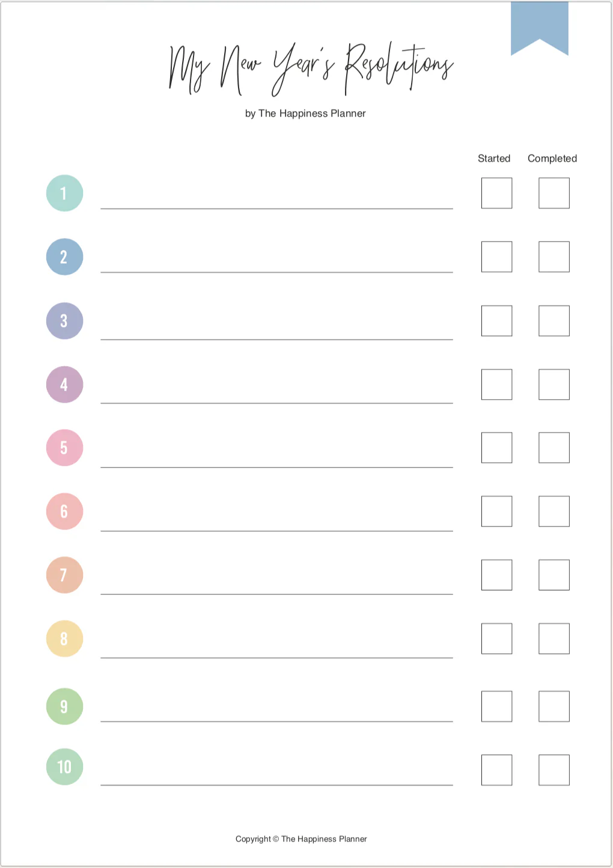Click the Started column header
Viewport: 613px width, 868px height.
point(494,159)
